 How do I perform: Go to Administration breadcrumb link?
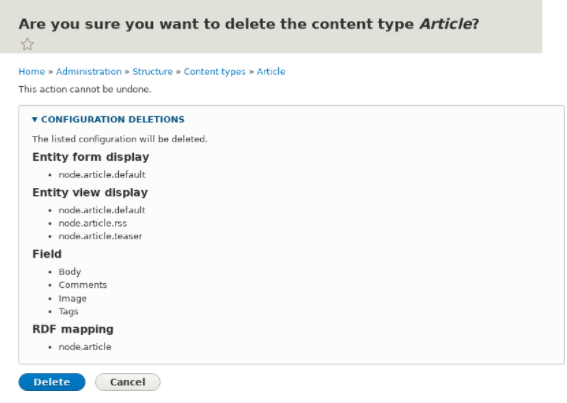pyautogui.click(x=89, y=72)
